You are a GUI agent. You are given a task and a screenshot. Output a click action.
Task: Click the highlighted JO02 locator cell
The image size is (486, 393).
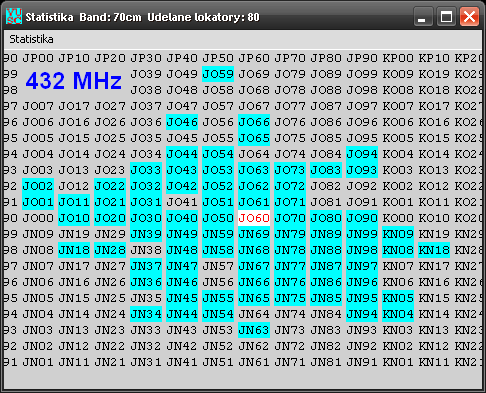38,186
